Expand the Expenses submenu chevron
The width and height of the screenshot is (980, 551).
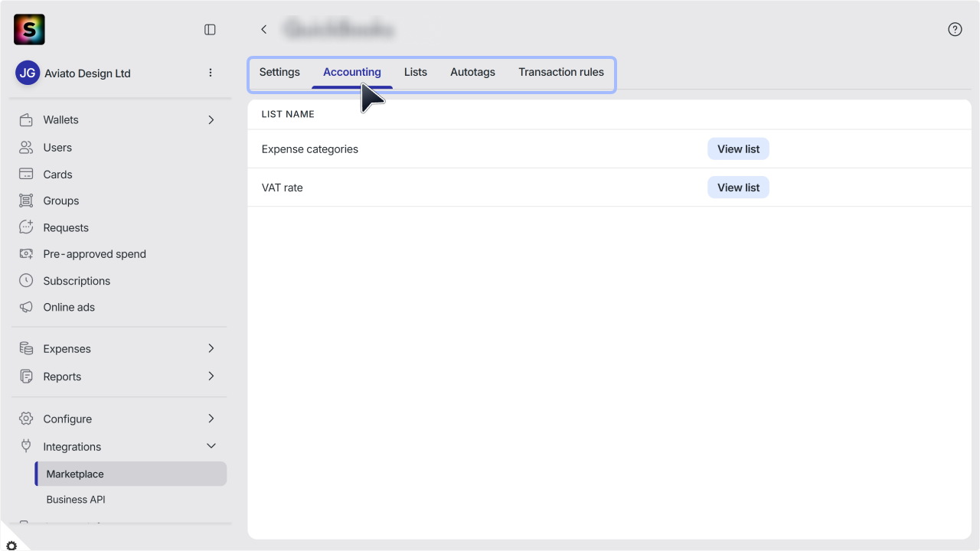(x=211, y=349)
